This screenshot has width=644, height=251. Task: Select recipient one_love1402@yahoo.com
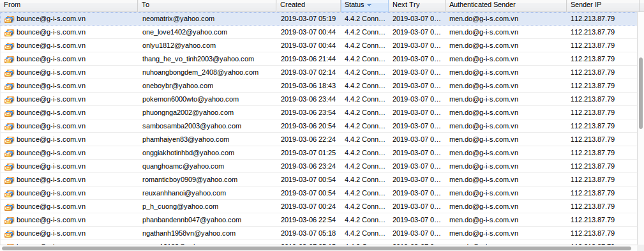pyautogui.click(x=184, y=32)
